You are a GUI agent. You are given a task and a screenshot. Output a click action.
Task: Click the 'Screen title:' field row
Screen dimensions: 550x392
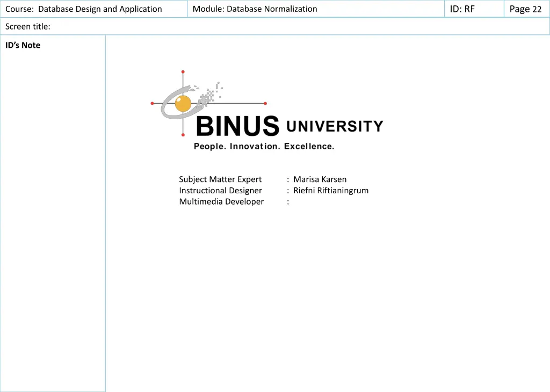[275, 26]
